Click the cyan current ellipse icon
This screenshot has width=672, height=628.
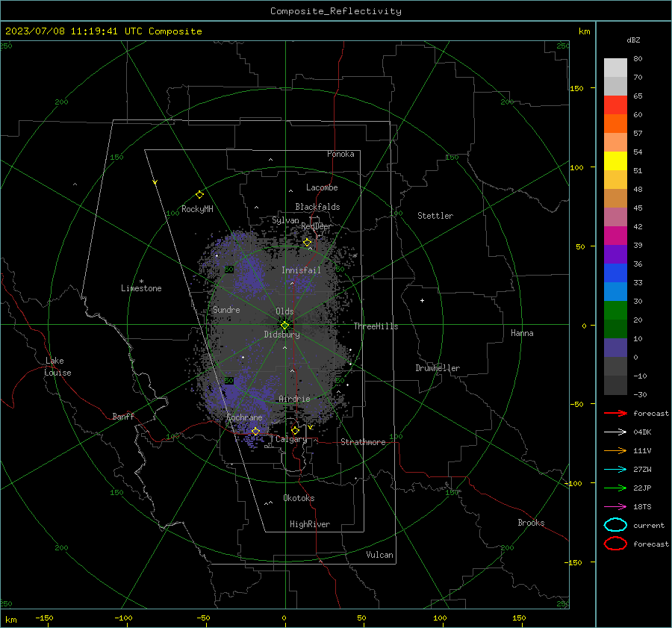(x=615, y=525)
